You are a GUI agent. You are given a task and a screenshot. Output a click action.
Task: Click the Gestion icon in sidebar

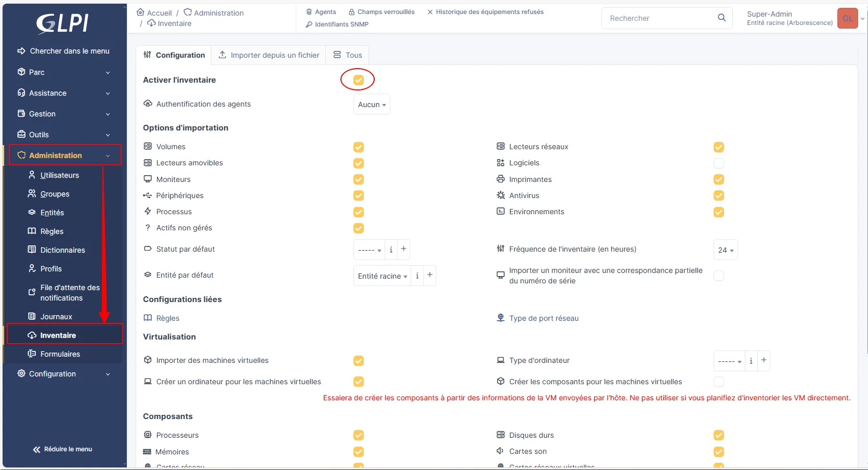[x=21, y=113]
